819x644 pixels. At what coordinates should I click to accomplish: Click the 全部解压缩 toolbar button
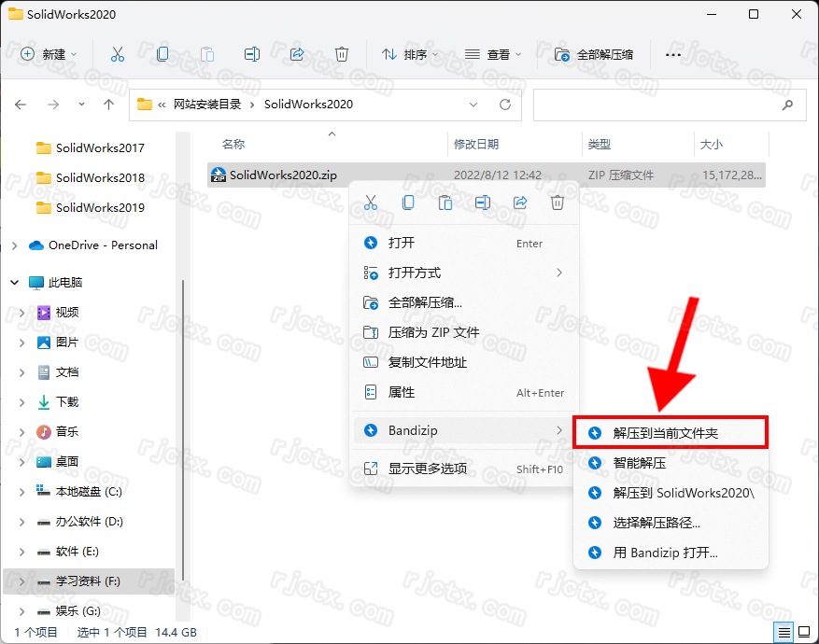tap(594, 55)
